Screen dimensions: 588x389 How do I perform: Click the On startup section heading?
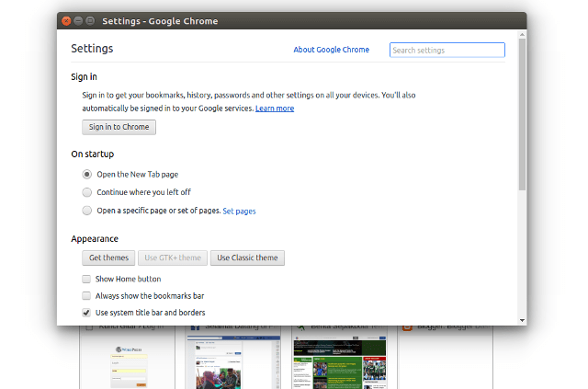click(x=93, y=154)
